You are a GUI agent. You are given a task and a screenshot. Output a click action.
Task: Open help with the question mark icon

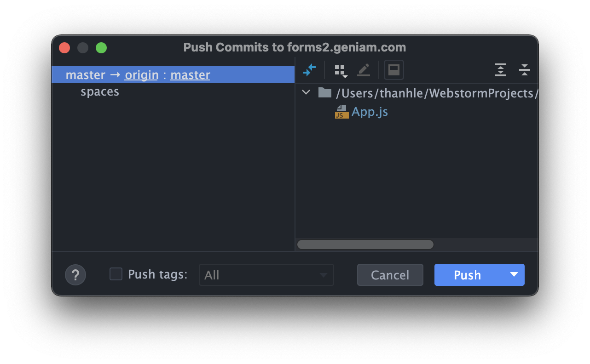click(x=75, y=275)
